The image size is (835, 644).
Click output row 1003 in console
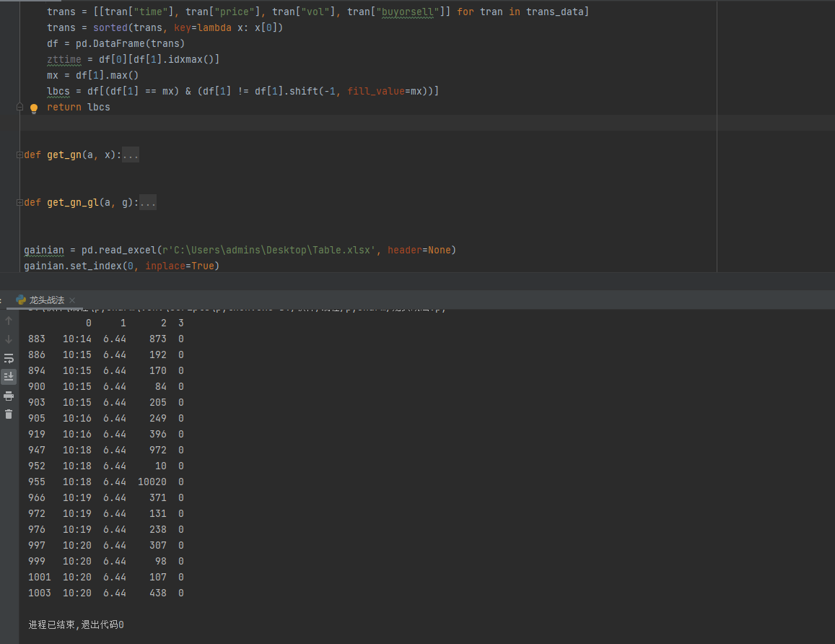coord(106,593)
